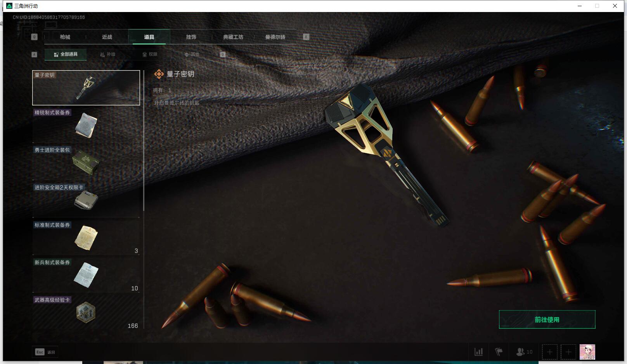The width and height of the screenshot is (627, 364).
Task: Click the first plus teammate invite slot
Action: (x=549, y=352)
